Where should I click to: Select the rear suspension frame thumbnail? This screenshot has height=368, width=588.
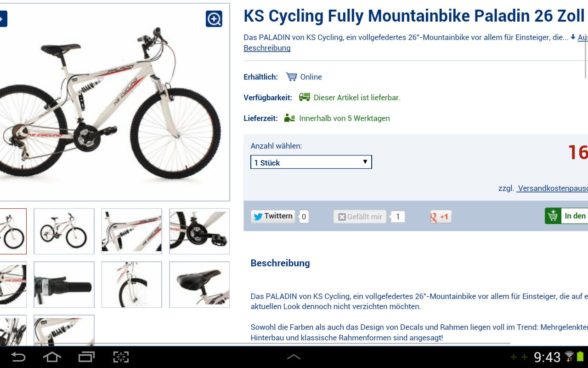coord(132,231)
